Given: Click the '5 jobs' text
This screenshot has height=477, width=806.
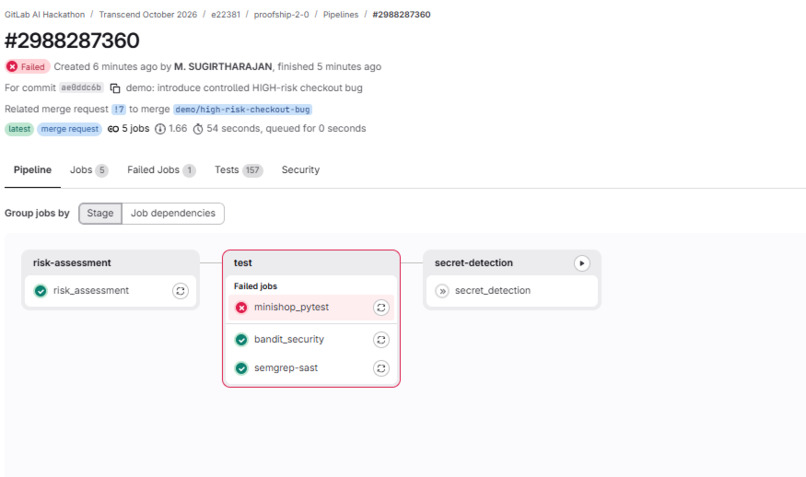Looking at the screenshot, I should click(136, 129).
